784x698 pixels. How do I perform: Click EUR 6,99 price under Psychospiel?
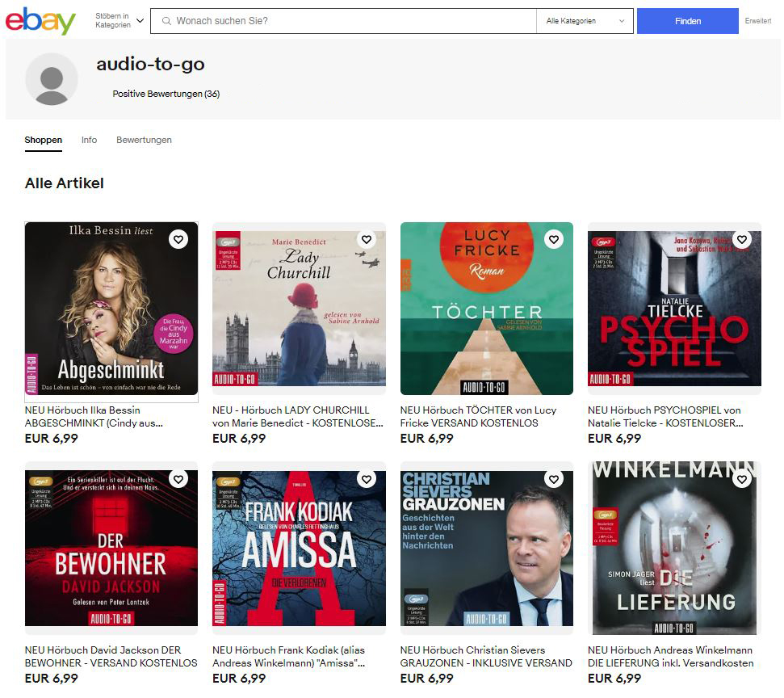614,439
